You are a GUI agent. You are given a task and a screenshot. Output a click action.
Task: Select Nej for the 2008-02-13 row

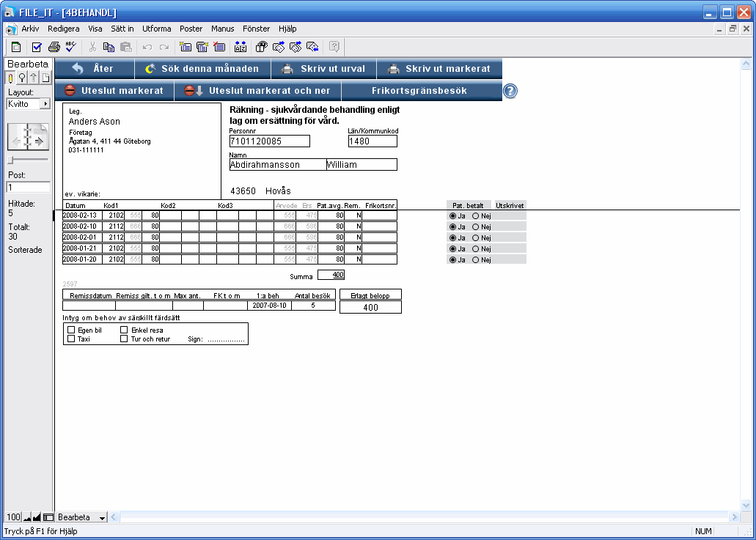475,216
